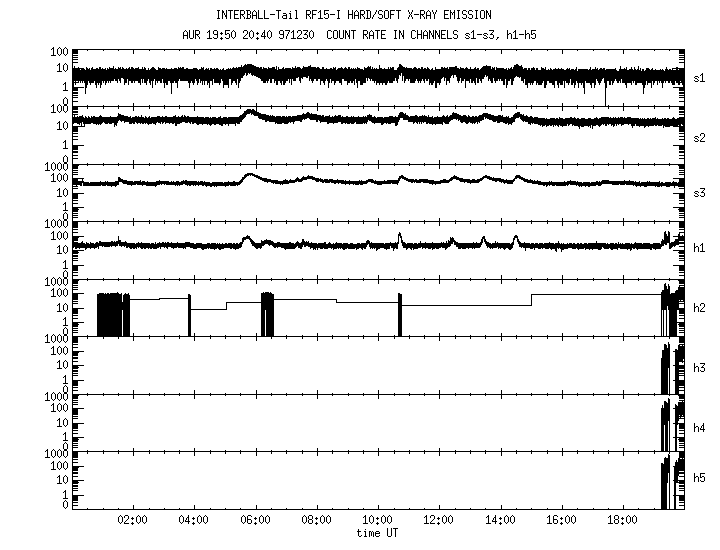The height and width of the screenshot is (550, 720).
Task: Click the s3 channel label
Action: tap(700, 192)
